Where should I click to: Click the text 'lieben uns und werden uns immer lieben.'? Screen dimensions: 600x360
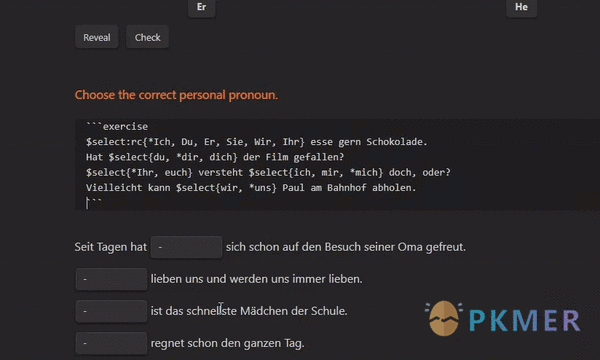pyautogui.click(x=256, y=279)
